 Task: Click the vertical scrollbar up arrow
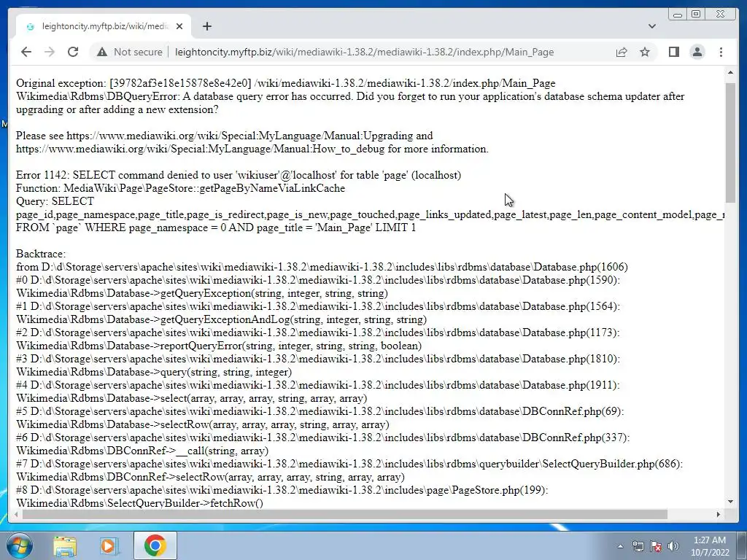click(x=730, y=72)
